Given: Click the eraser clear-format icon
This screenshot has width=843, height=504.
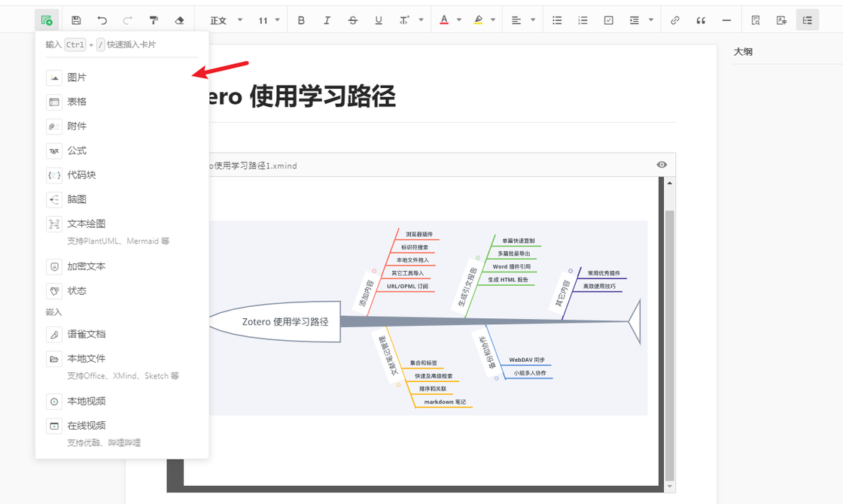Looking at the screenshot, I should [x=180, y=20].
